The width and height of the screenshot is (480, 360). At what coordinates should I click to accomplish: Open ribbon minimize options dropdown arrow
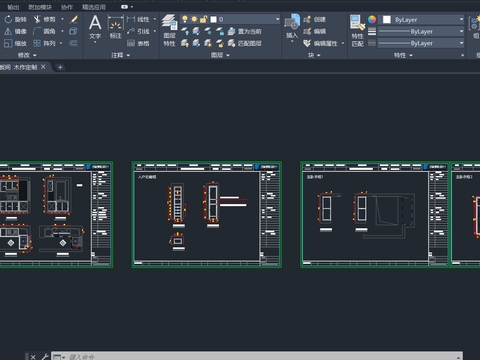132,7
